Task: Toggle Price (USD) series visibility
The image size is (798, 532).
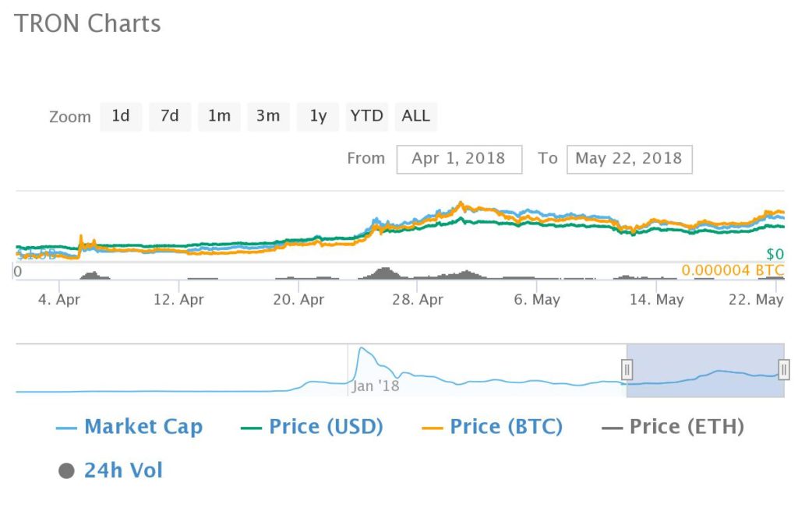Action: point(312,427)
